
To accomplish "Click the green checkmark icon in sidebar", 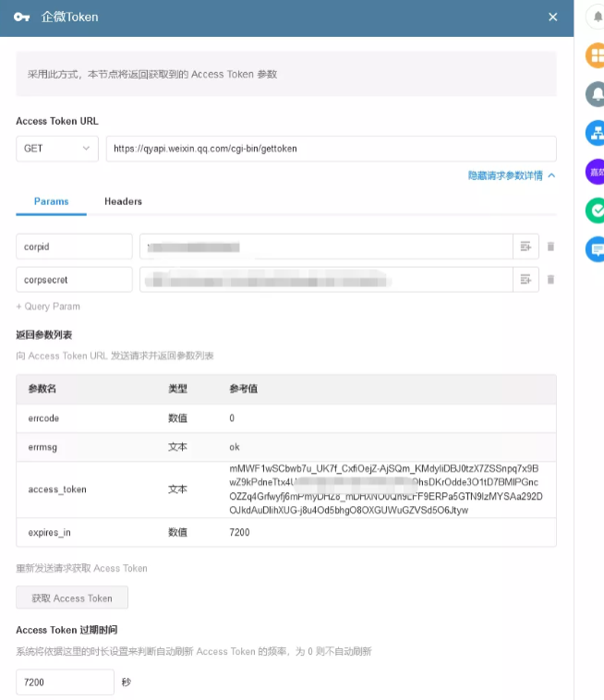I will coord(596,211).
